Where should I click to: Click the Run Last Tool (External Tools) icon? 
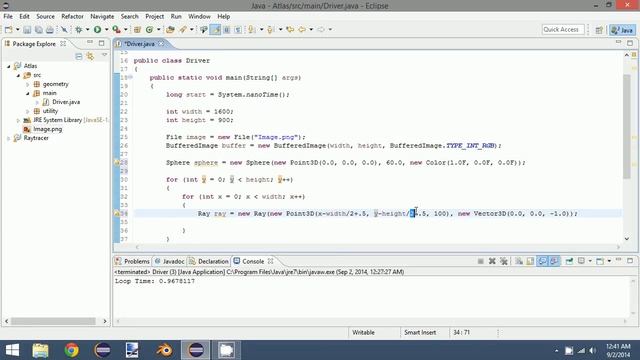coord(116,29)
